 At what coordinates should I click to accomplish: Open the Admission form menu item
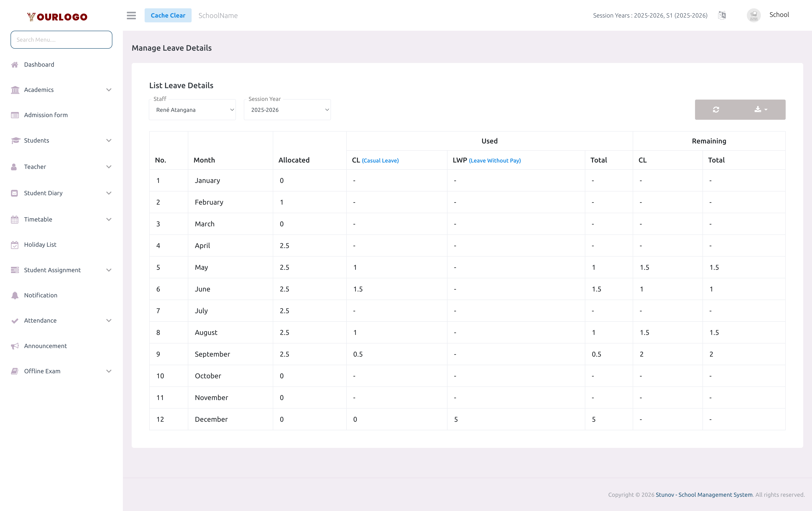[x=46, y=115]
